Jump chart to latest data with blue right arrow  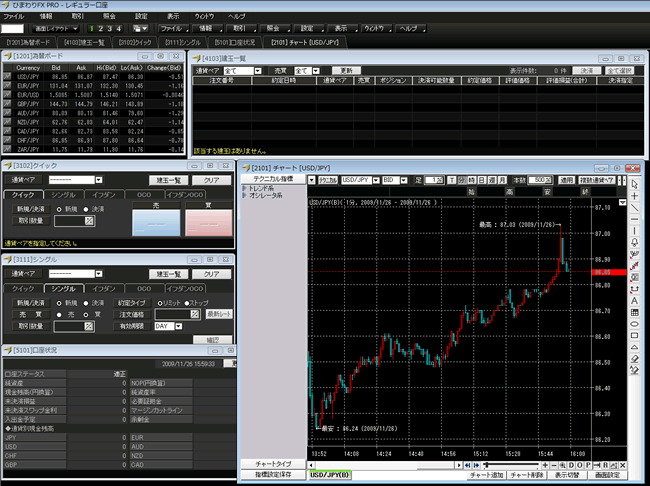point(476,465)
